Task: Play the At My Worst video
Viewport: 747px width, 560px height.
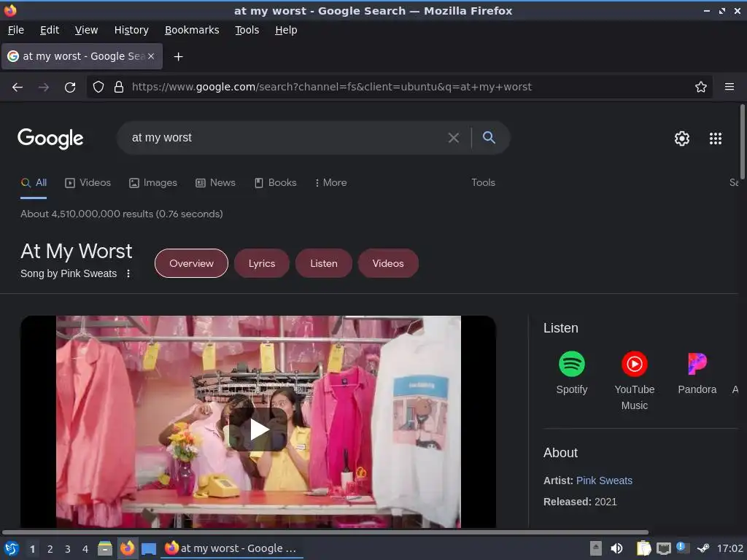Action: point(258,429)
